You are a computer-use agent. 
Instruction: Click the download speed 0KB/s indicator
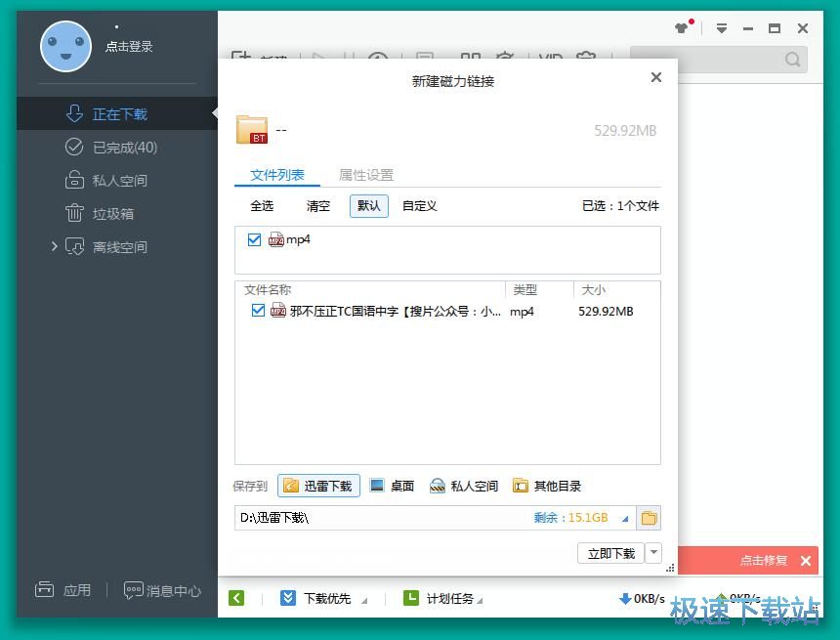642,598
